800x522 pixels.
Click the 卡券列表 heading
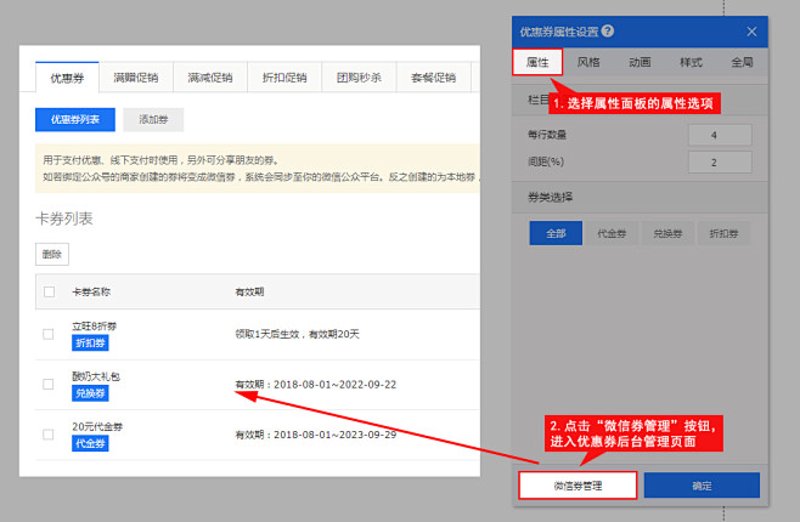(x=64, y=218)
